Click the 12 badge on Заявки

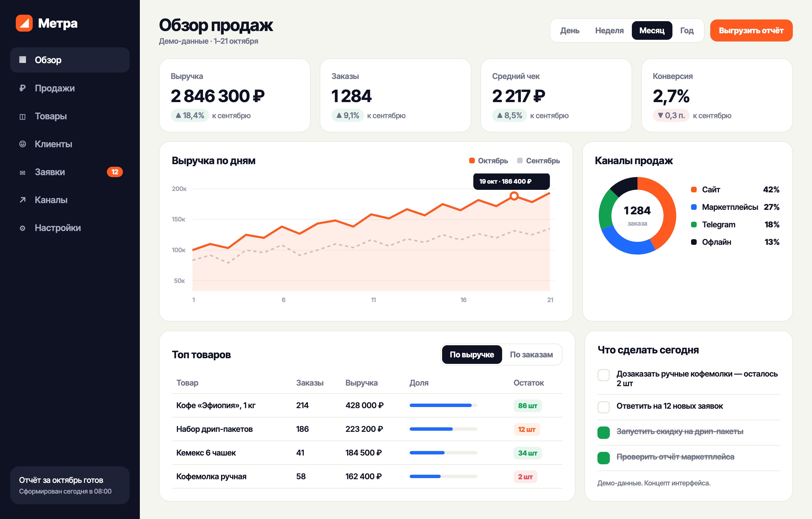pyautogui.click(x=115, y=172)
